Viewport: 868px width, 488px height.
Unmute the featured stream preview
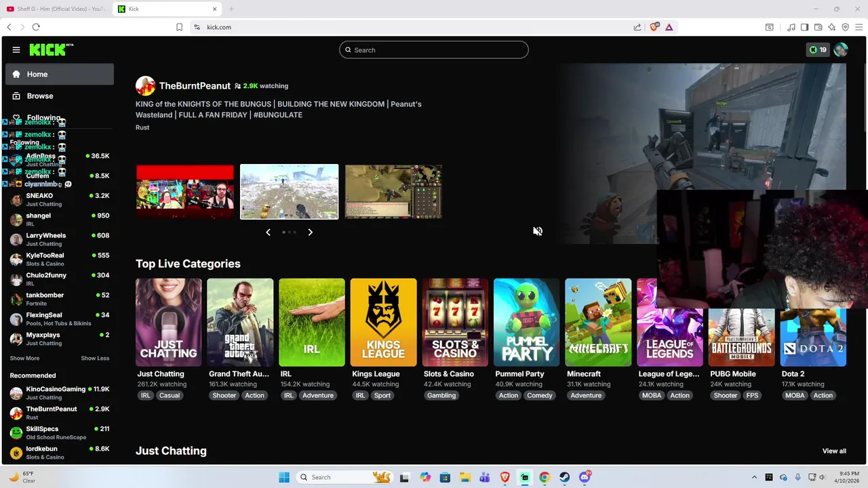(x=538, y=231)
